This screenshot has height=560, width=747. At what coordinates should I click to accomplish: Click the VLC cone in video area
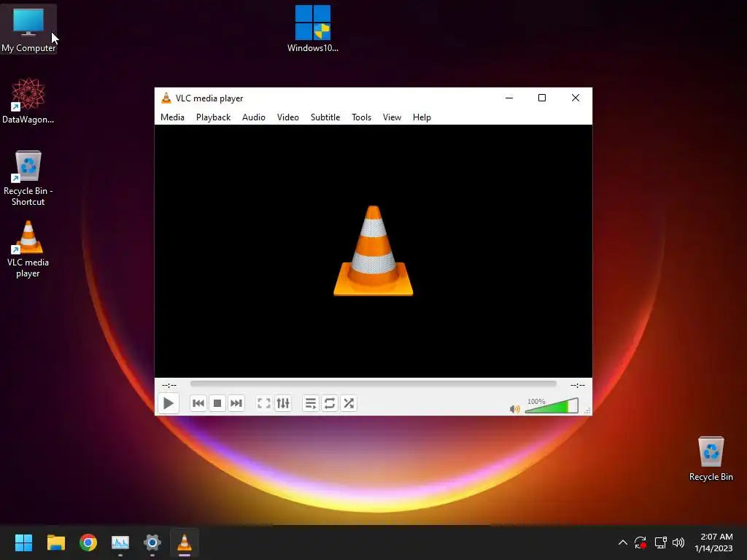[373, 251]
